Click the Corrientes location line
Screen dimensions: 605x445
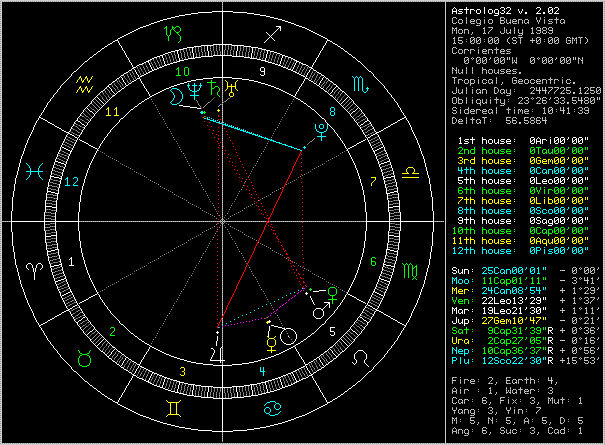click(481, 51)
